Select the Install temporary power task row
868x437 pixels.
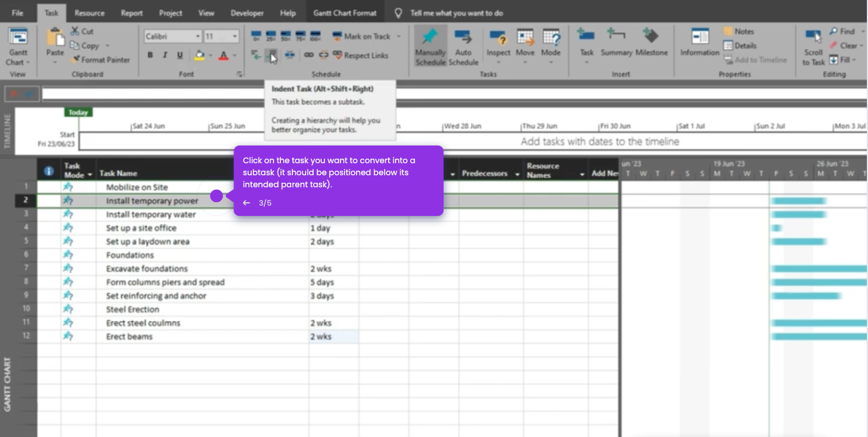coord(327,200)
